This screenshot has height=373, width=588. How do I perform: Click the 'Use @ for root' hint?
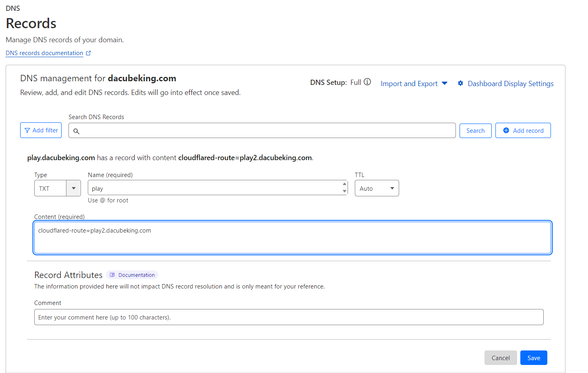[x=108, y=200]
